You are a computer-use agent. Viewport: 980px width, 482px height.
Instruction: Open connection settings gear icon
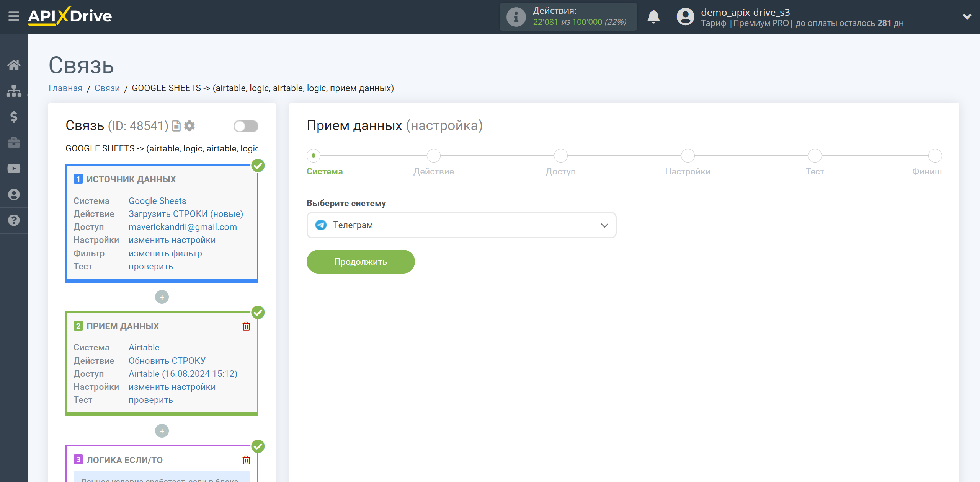[x=189, y=126]
